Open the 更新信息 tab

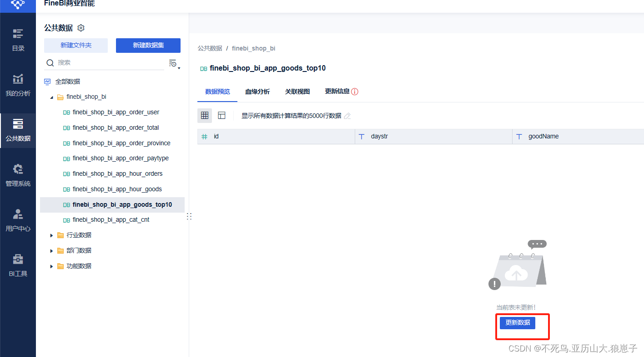(338, 91)
